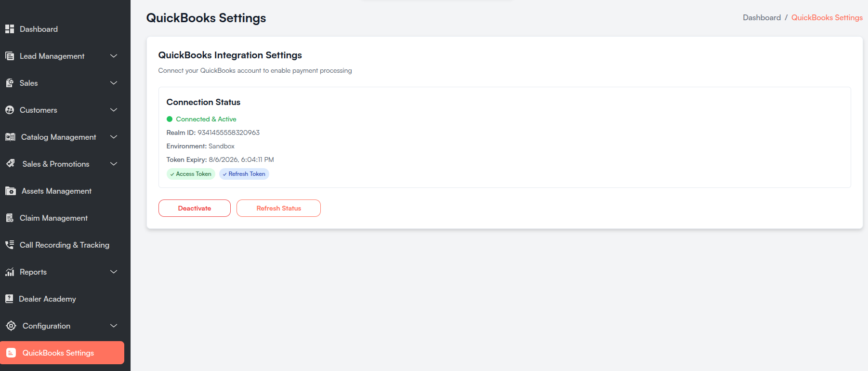Click the Dashboard grid icon in sidebar
The width and height of the screenshot is (868, 371).
click(x=10, y=29)
